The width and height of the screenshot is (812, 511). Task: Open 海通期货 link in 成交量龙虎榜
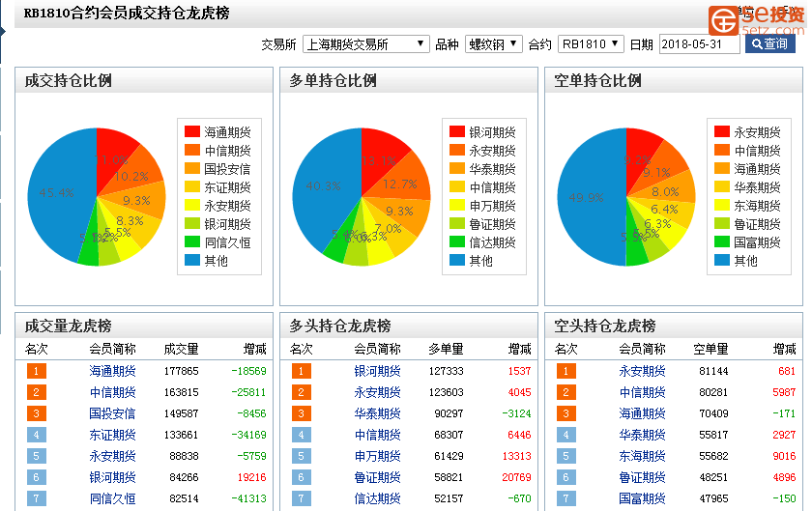coord(112,371)
